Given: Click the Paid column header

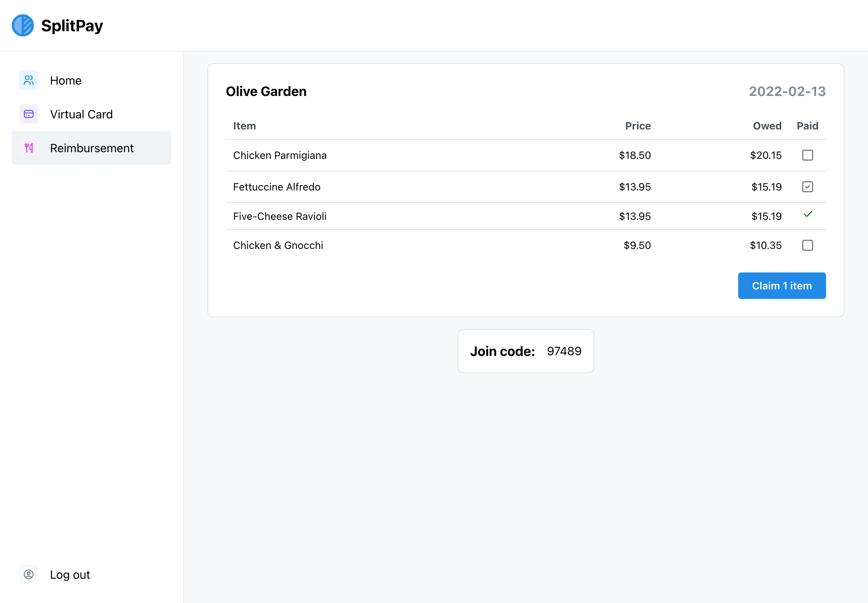Looking at the screenshot, I should (x=808, y=126).
